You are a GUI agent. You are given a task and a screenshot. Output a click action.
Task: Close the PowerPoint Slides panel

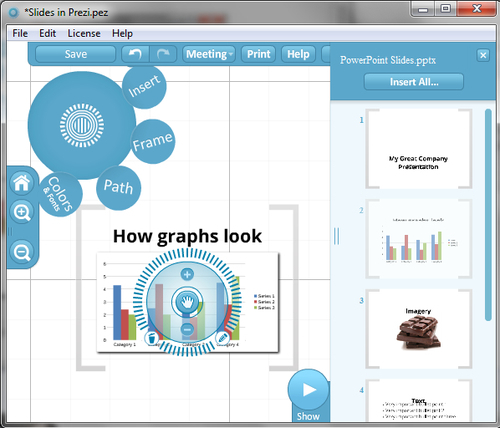[483, 55]
